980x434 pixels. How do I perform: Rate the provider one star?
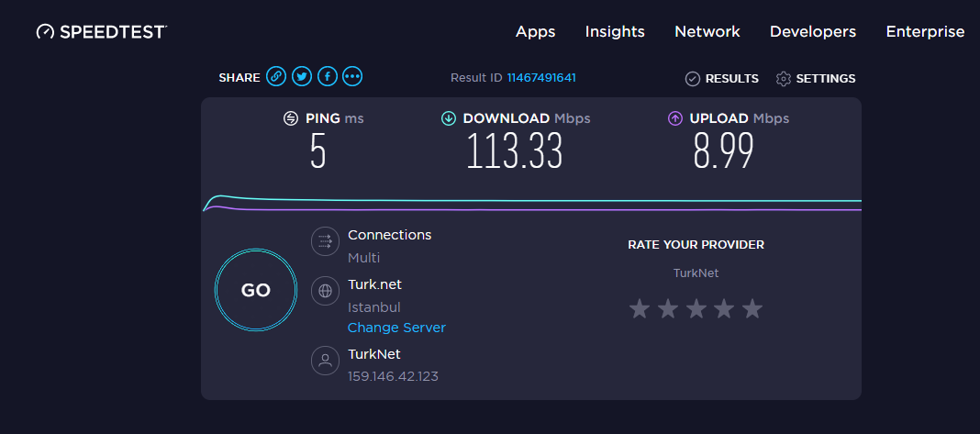[x=640, y=308]
